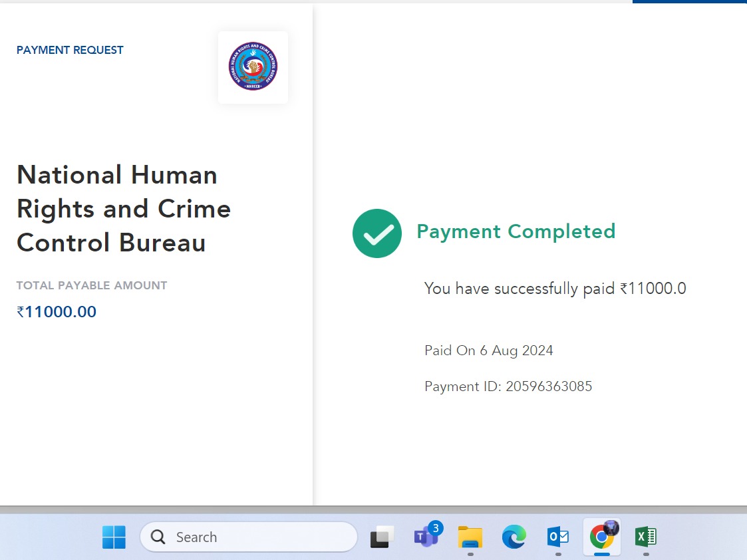Open Task View from the taskbar
The image size is (747, 560).
click(382, 537)
